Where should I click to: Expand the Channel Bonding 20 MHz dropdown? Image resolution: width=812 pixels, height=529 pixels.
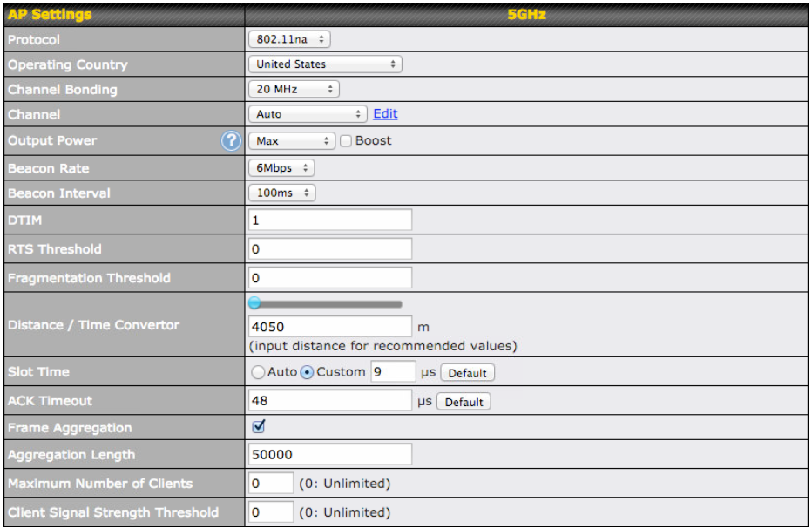coord(294,90)
